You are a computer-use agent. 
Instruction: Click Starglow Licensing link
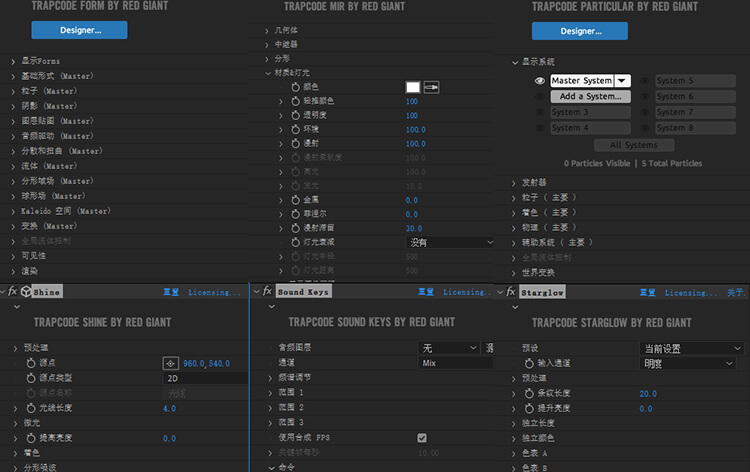click(x=691, y=293)
